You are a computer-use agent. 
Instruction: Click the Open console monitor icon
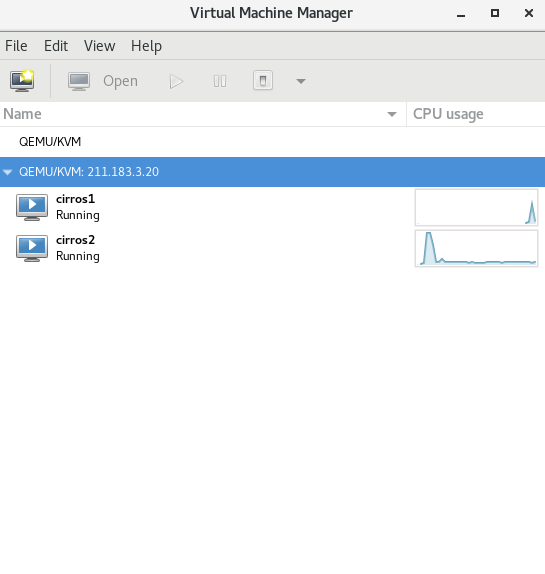(79, 81)
